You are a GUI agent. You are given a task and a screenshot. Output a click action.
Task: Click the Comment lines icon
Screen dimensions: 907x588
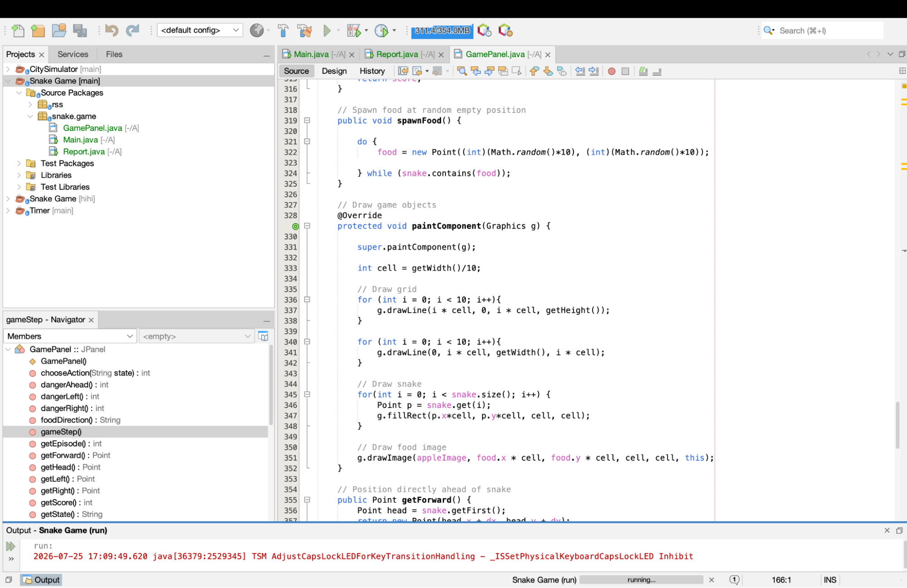(x=643, y=71)
